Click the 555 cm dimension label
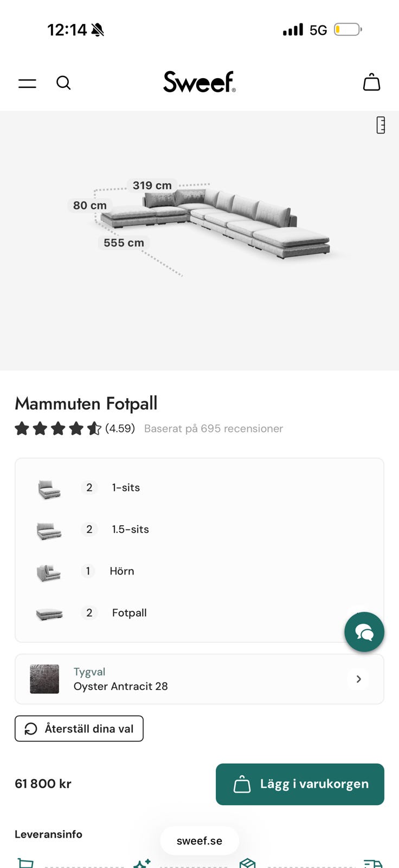This screenshot has width=399, height=868. click(x=124, y=243)
